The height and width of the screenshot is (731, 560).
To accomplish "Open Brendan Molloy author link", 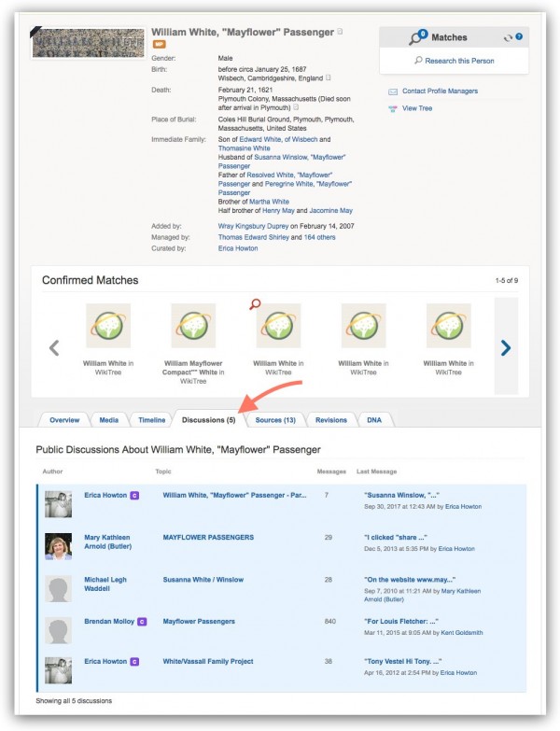I will pyautogui.click(x=109, y=622).
